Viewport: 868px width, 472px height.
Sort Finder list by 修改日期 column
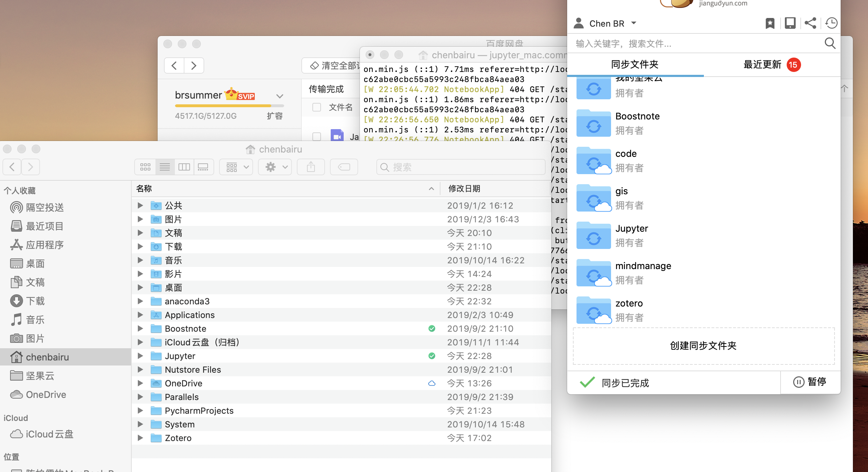coord(496,189)
